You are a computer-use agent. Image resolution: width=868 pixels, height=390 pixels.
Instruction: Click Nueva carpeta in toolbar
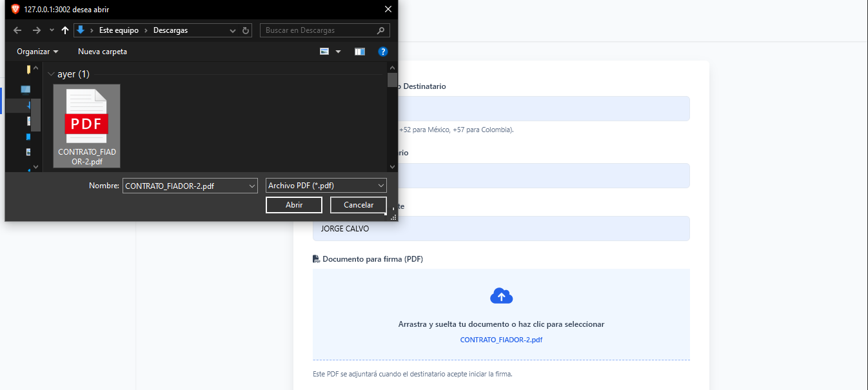103,52
